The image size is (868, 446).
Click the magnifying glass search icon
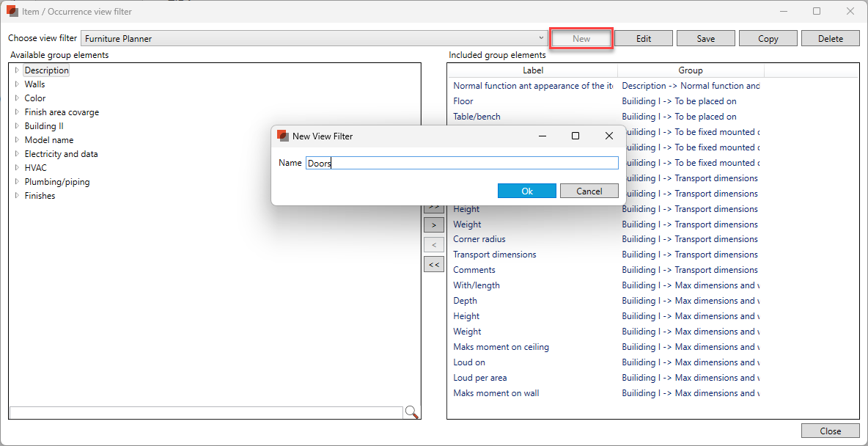pyautogui.click(x=411, y=412)
